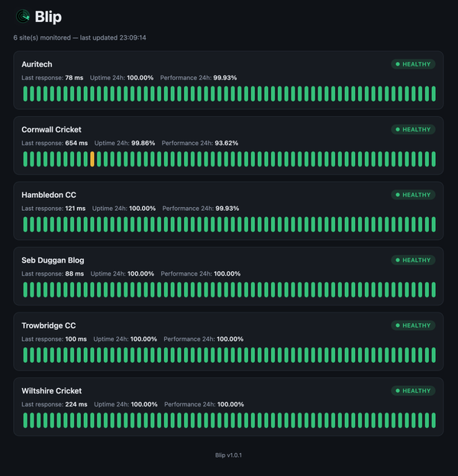Screen dimensions: 458x476
Task: Click Trowbridge CC last response 100 ms
Action: pos(76,338)
